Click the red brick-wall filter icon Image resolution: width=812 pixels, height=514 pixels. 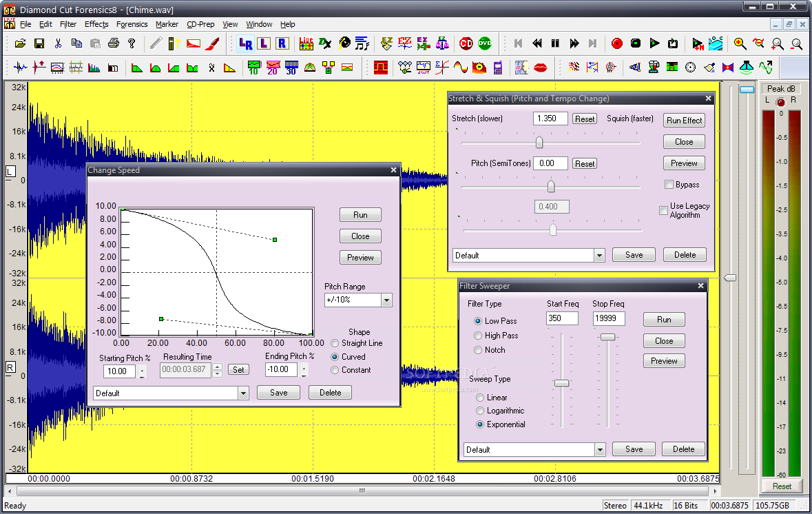click(381, 68)
